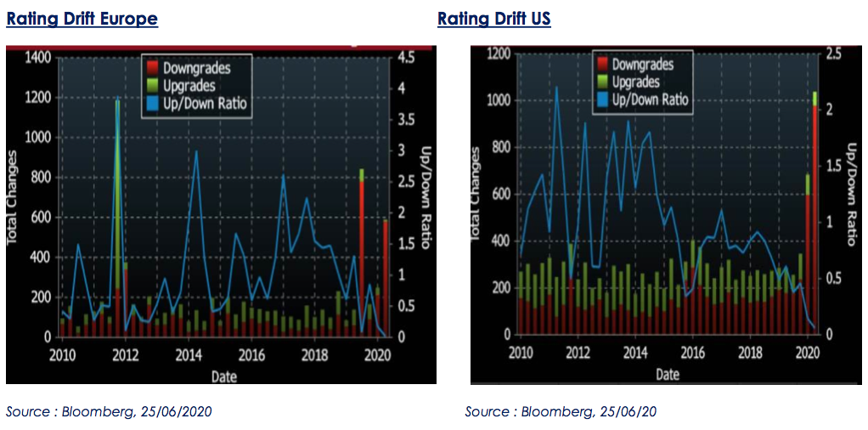Select red Downgrades swatch in US legend

tap(601, 65)
